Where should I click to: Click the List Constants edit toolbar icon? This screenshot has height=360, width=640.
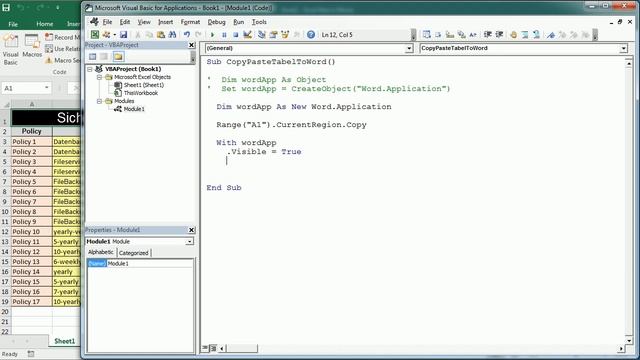pos(438,35)
